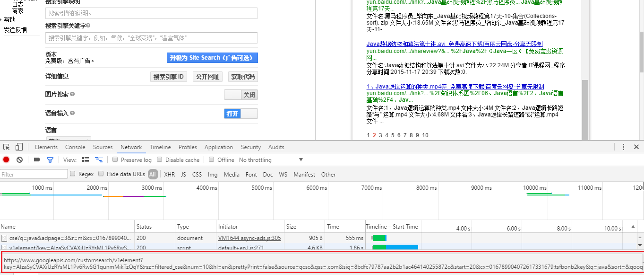This screenshot has width=644, height=275.
Task: Click 升级为 Site Search upgrade button
Action: pyautogui.click(x=212, y=58)
